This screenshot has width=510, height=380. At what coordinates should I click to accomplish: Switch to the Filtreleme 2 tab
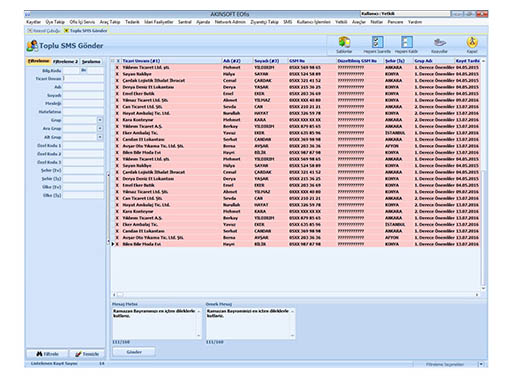[65, 62]
